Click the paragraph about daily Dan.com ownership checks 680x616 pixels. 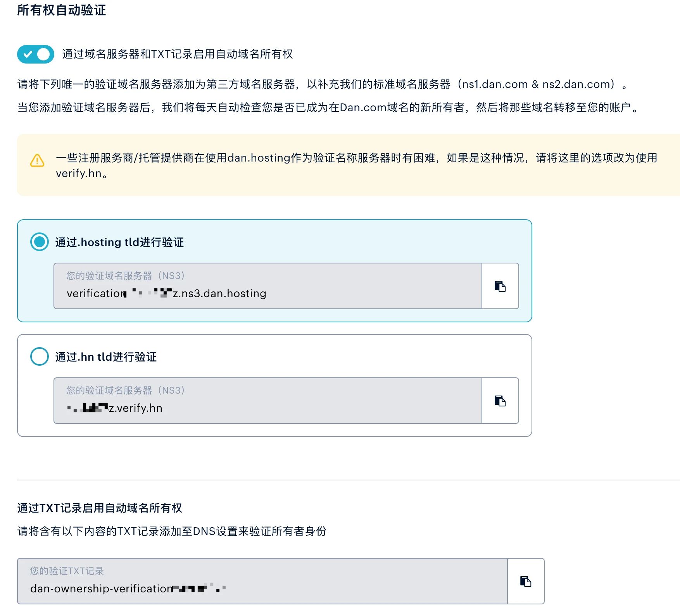[328, 108]
